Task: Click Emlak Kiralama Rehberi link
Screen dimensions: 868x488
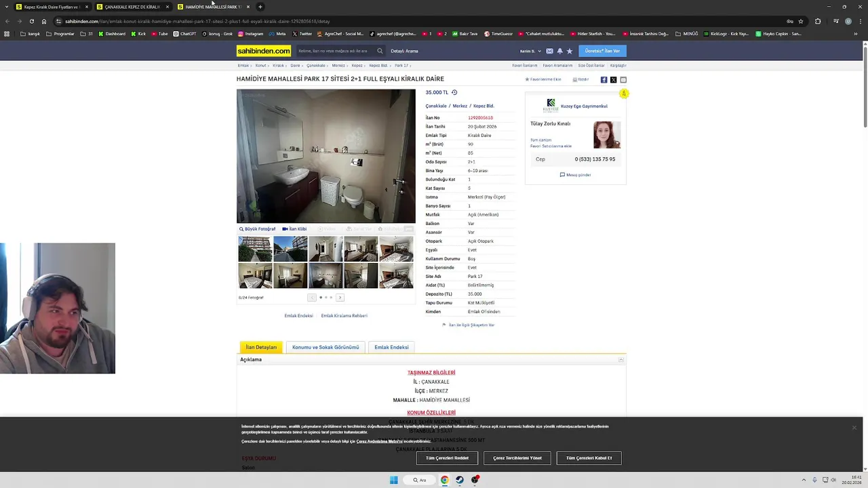Action: click(344, 316)
